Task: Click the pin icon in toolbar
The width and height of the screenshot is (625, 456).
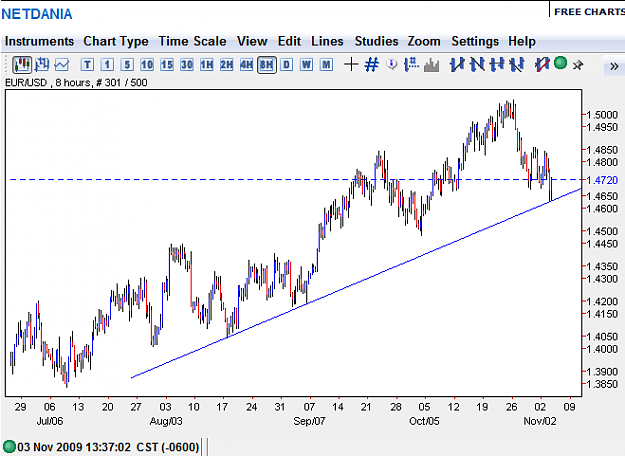Action: point(578,65)
